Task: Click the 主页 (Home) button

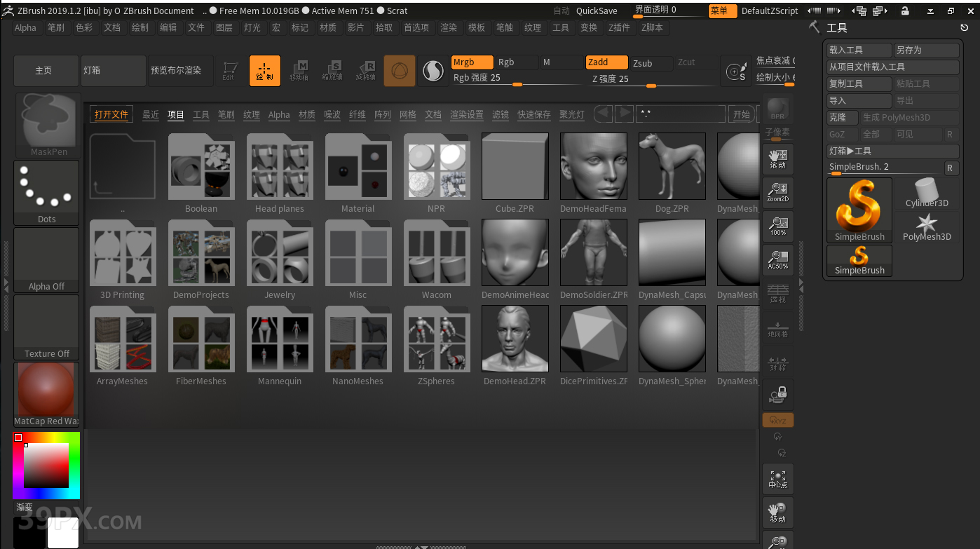Action: tap(46, 71)
